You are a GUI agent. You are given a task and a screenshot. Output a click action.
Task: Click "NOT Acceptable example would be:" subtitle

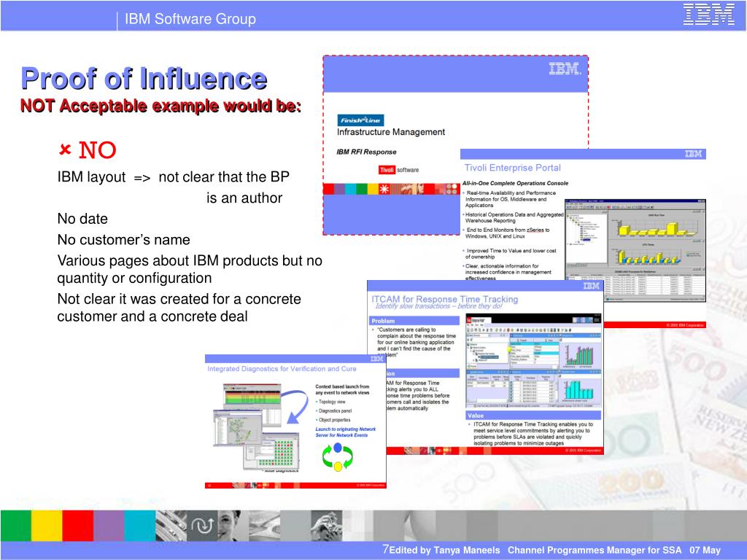click(160, 106)
